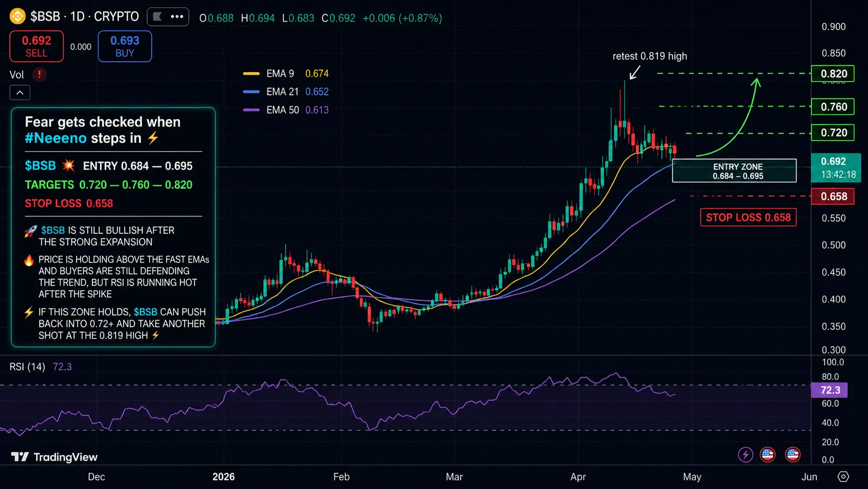The image size is (868, 489).
Task: Click the red 0.658 stop price label
Action: click(x=834, y=196)
